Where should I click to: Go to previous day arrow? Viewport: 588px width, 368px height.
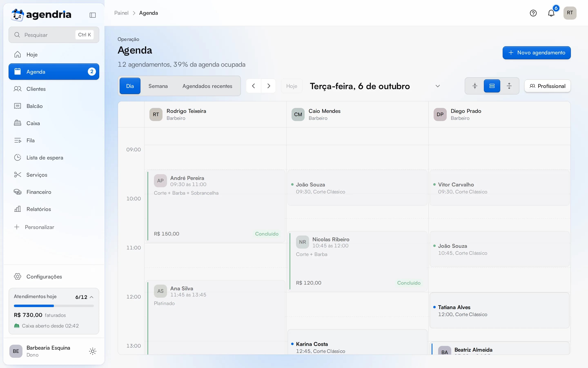(253, 86)
